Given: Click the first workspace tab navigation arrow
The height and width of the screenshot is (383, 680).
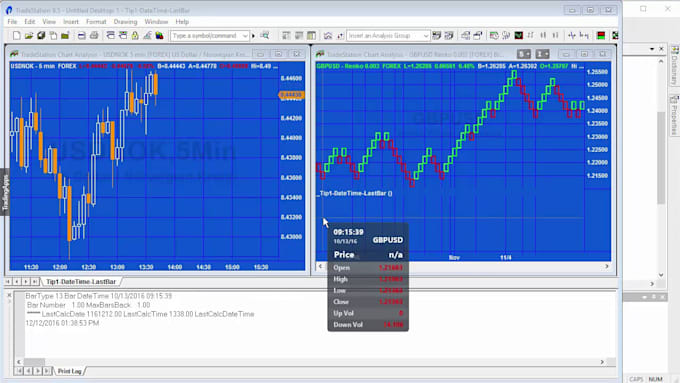Looking at the screenshot, I should 8,282.
